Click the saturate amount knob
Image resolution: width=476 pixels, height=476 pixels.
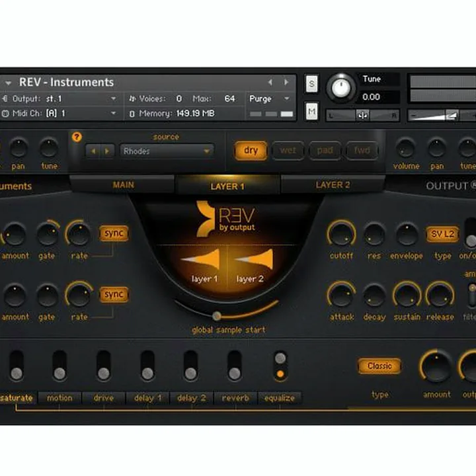[436, 366]
